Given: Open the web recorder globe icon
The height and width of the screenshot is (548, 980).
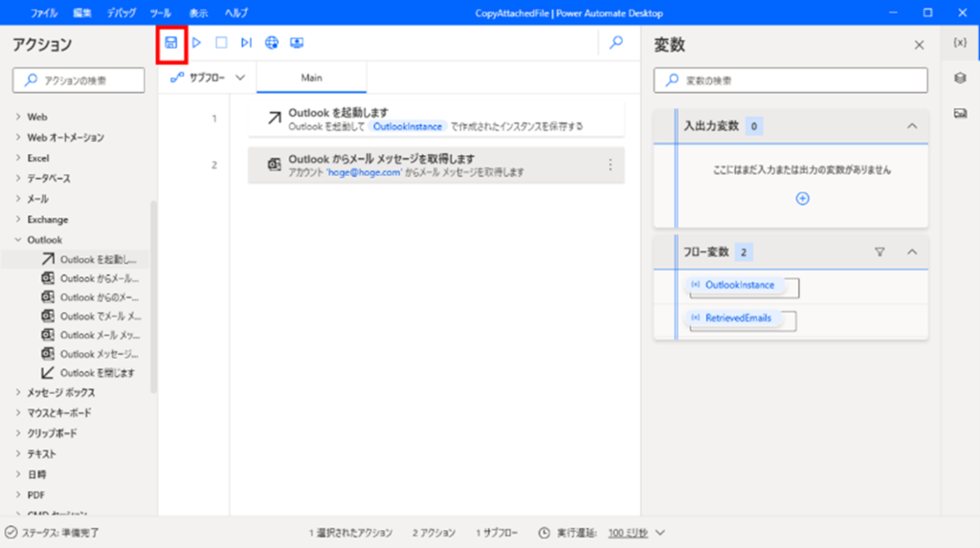Looking at the screenshot, I should [271, 42].
